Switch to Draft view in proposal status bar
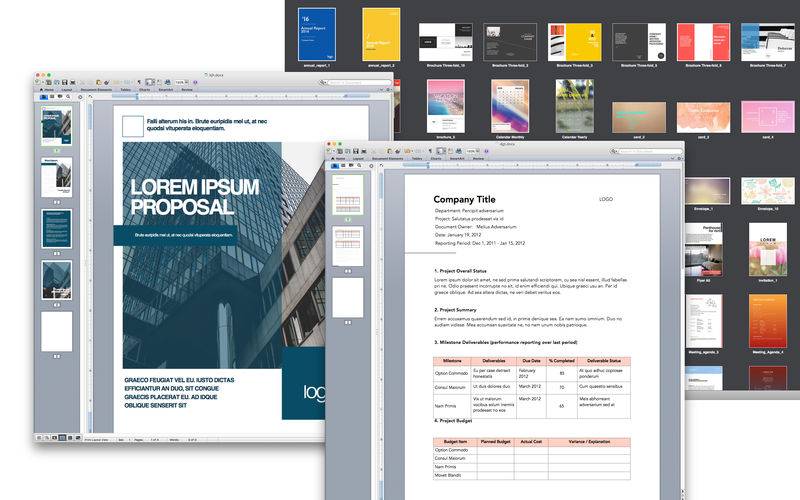800x500 pixels. [x=38, y=438]
